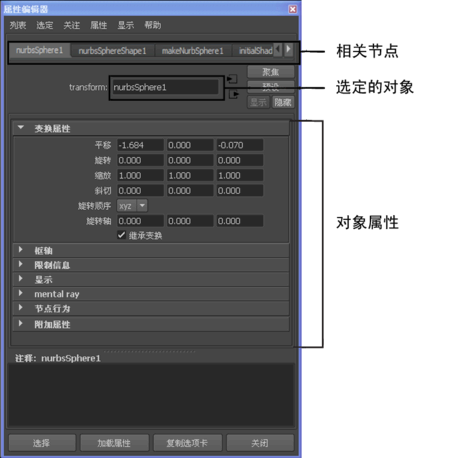Click the go to input connection icon

pos(232,79)
